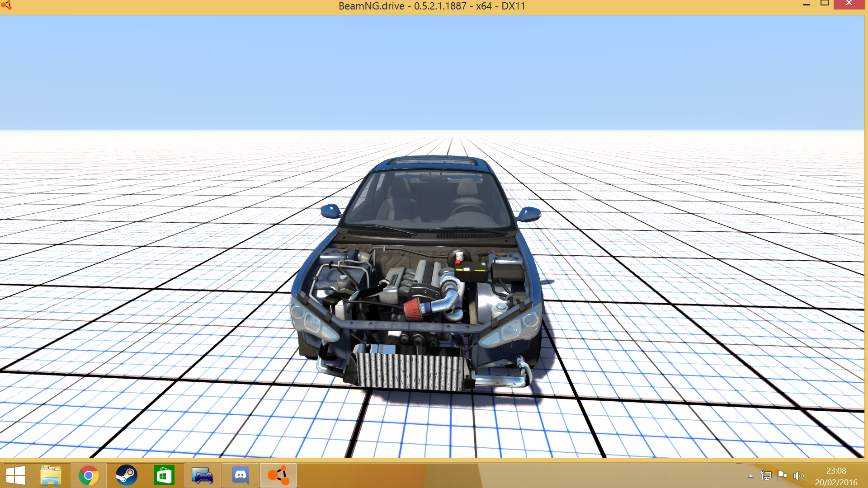Open the game controller app on taskbar
The image size is (868, 488).
point(202,475)
